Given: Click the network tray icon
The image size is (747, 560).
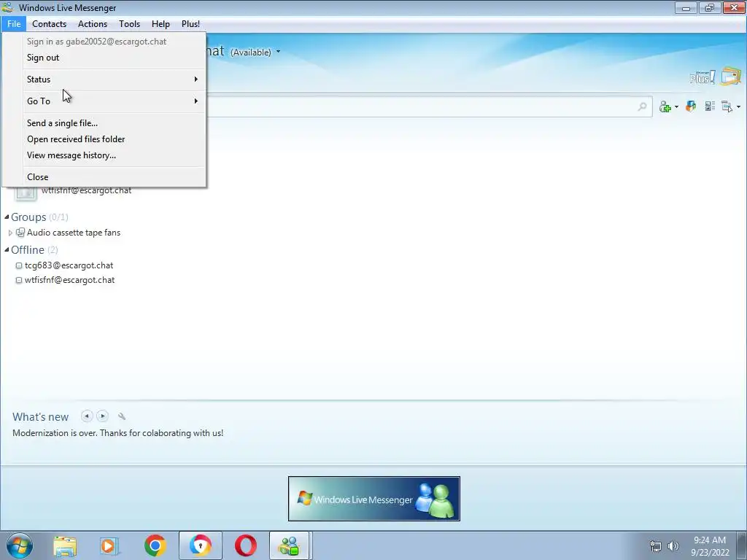Looking at the screenshot, I should pyautogui.click(x=656, y=546).
